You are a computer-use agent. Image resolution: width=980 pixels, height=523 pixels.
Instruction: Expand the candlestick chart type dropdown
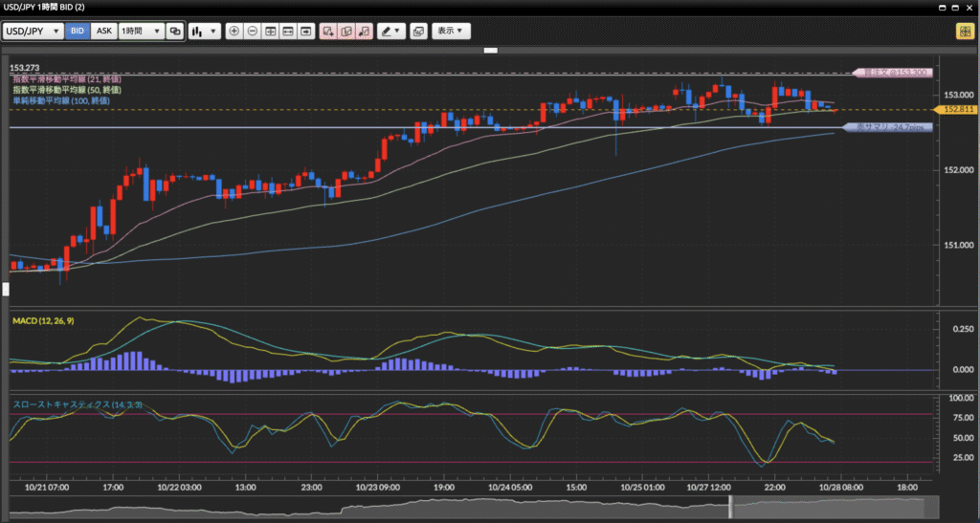tap(205, 31)
